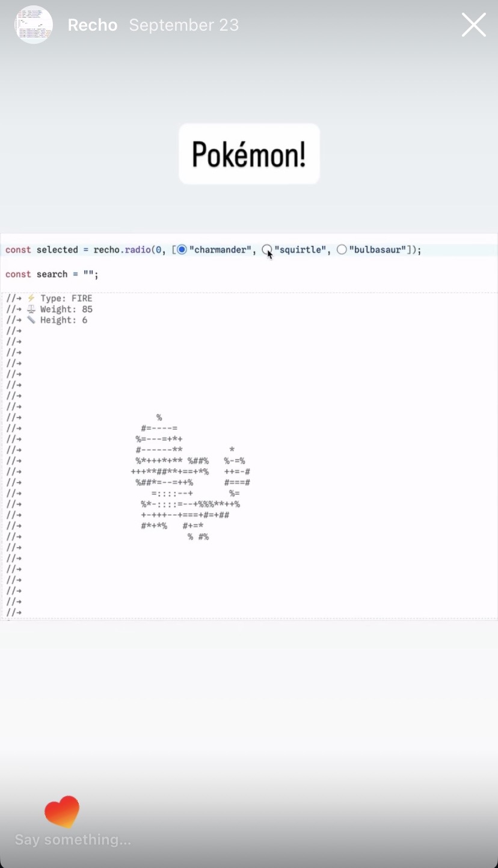This screenshot has width=498, height=868.
Task: Click the "Type: FIRE" output line
Action: (66, 299)
